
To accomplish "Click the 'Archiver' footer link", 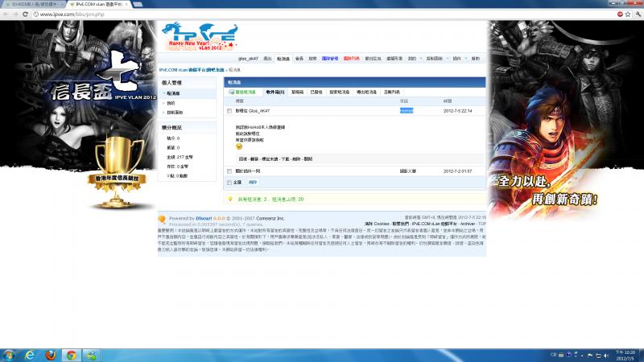I will tap(468, 224).
